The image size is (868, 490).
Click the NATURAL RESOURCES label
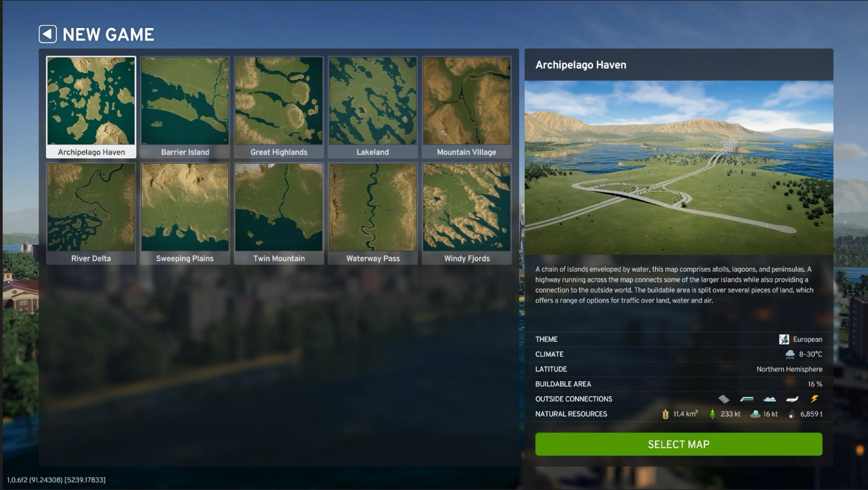(571, 414)
